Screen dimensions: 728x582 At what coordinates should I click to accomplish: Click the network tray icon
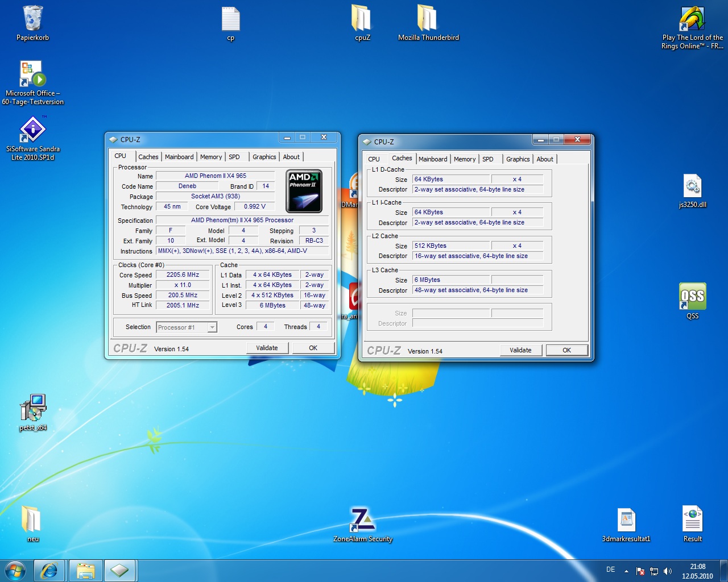tap(654, 571)
